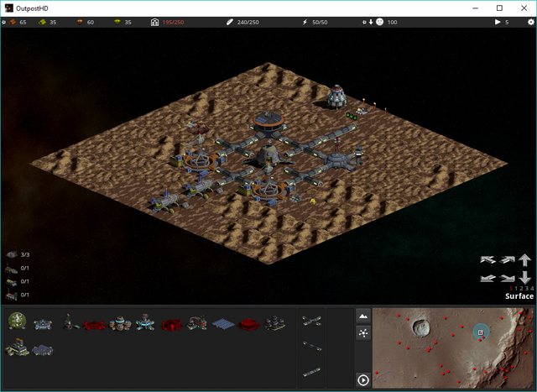
Task: Switch to underground level 1
Action: tap(516, 289)
